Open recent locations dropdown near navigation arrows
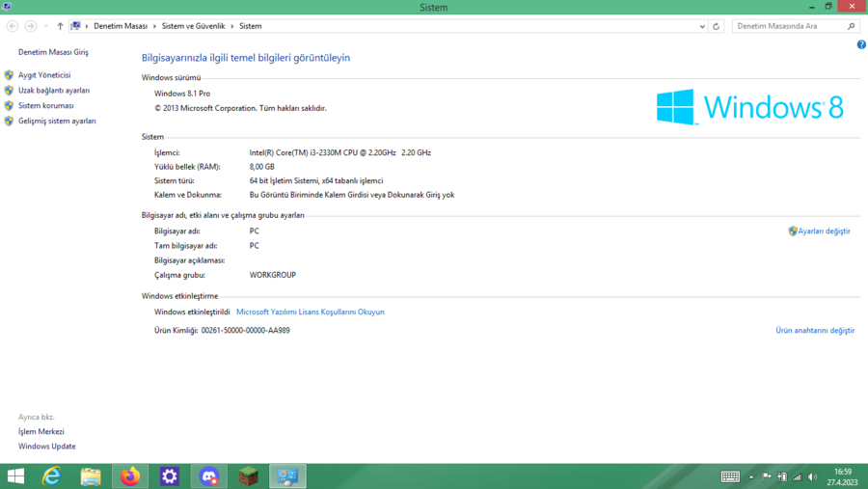The width and height of the screenshot is (868, 489). click(45, 26)
